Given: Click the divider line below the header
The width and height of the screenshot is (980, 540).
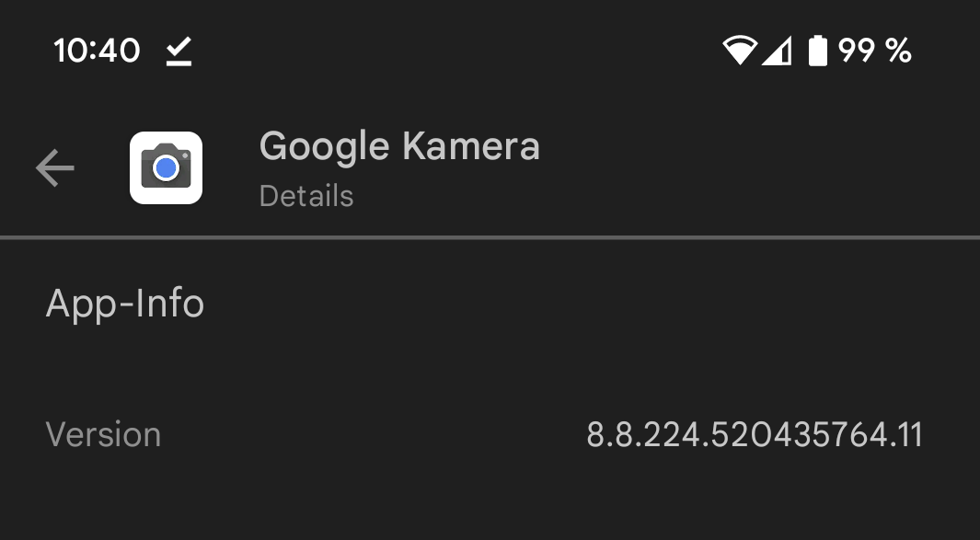Looking at the screenshot, I should tap(490, 237).
